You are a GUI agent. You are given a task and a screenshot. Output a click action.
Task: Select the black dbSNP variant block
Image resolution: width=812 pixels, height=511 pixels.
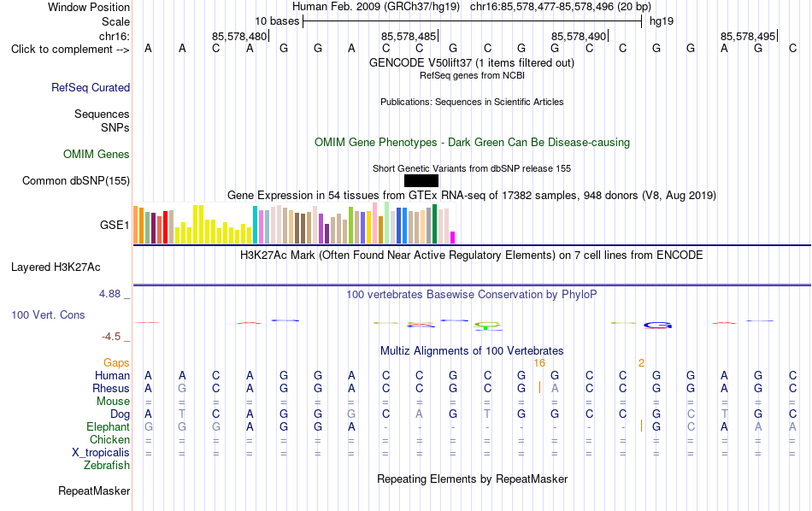[x=421, y=180]
